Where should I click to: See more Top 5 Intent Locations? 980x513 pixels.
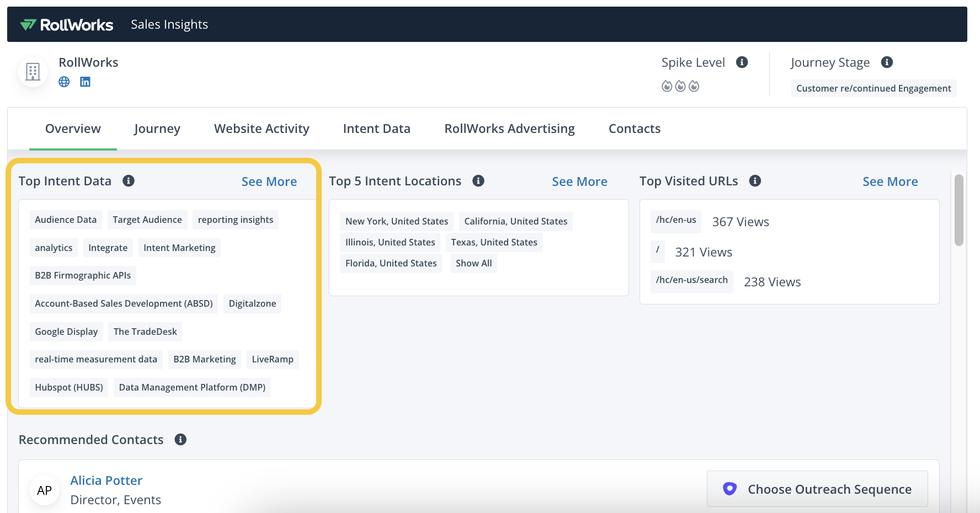579,181
